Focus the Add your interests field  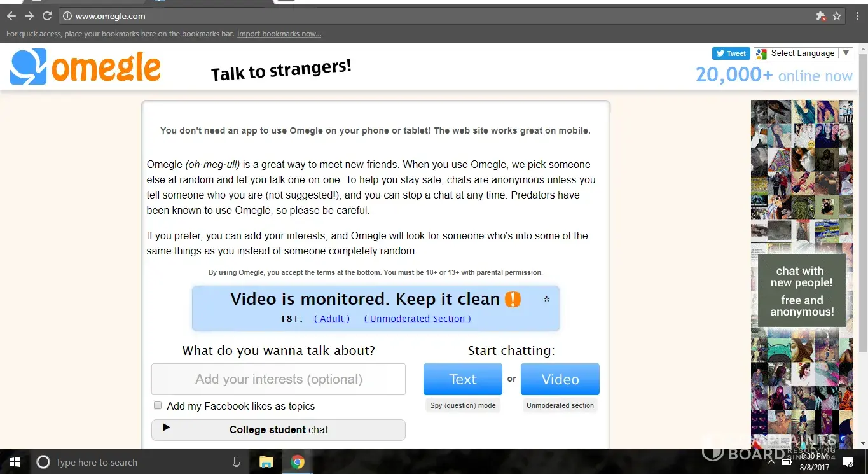coord(278,379)
